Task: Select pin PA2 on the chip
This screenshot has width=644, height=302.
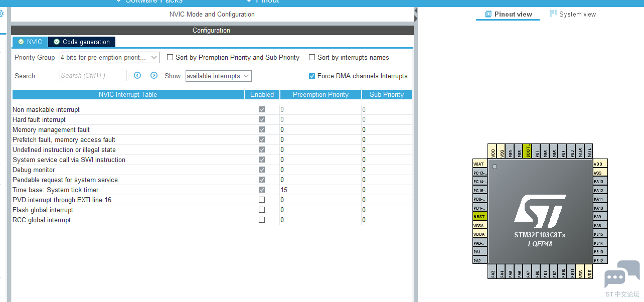Action: (x=480, y=260)
